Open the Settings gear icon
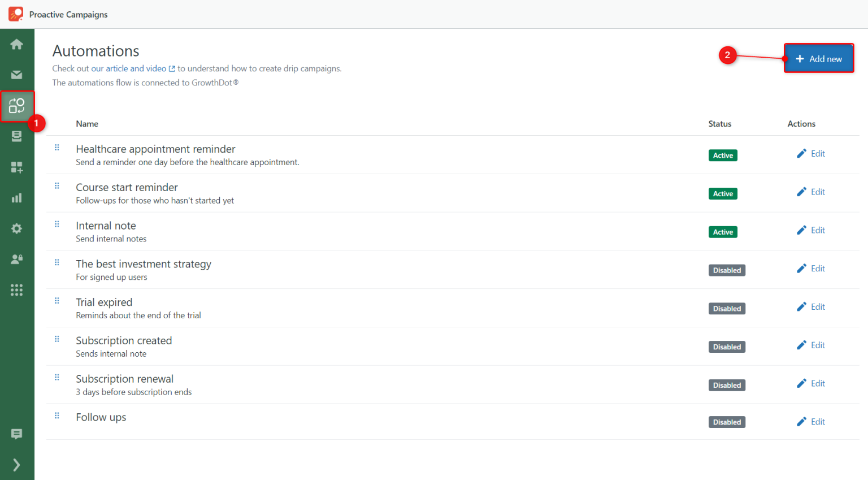The width and height of the screenshot is (868, 480). pos(17,228)
